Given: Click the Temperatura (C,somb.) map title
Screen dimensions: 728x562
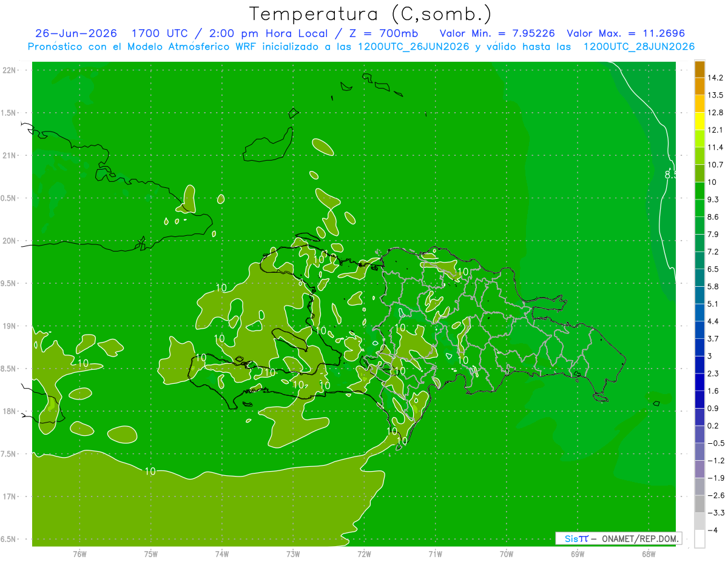Looking at the screenshot, I should [371, 13].
